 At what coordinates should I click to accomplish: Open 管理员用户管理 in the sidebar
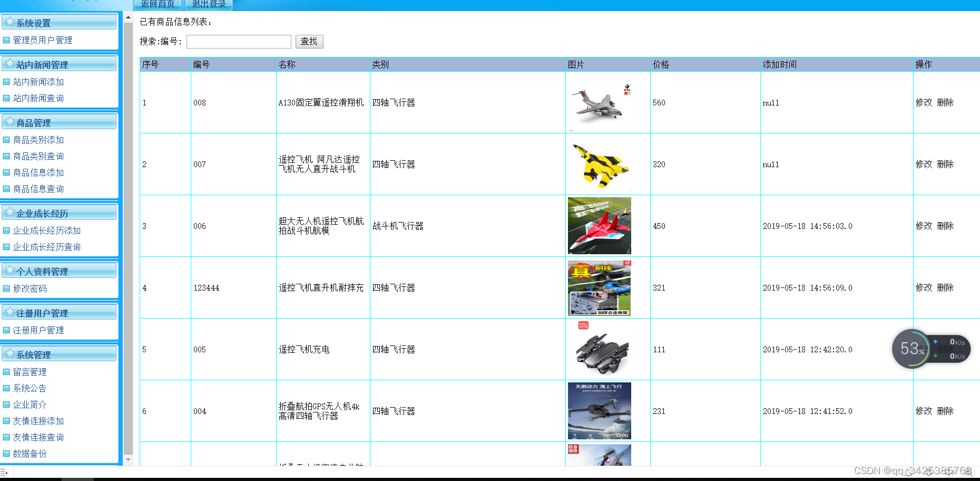pyautogui.click(x=43, y=40)
